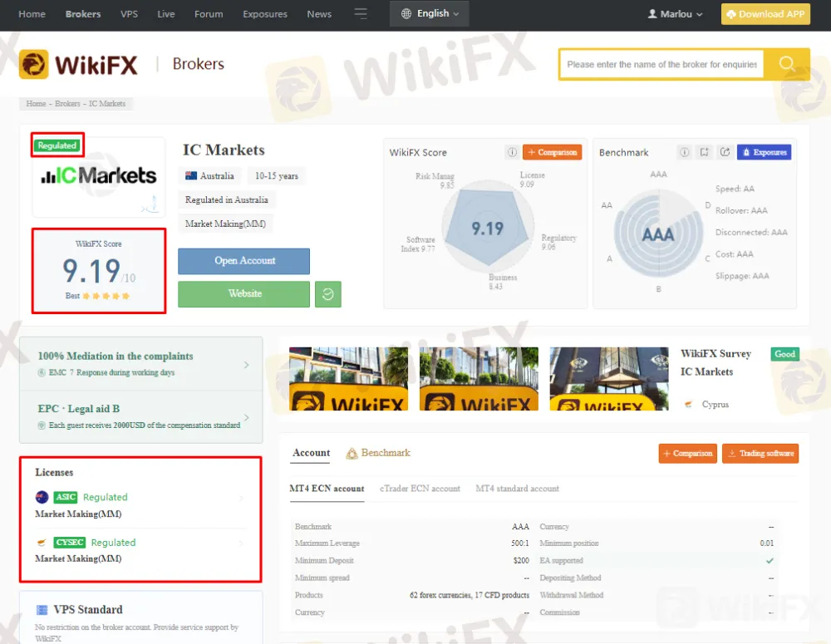Click the blue Exposures button
Viewport: 831px width, 644px height.
(x=764, y=152)
